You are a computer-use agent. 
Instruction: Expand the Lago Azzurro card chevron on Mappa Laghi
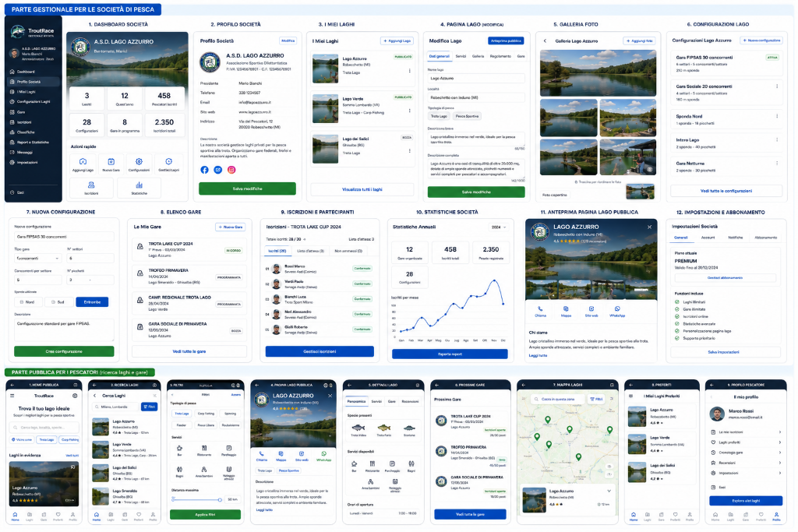(x=609, y=491)
